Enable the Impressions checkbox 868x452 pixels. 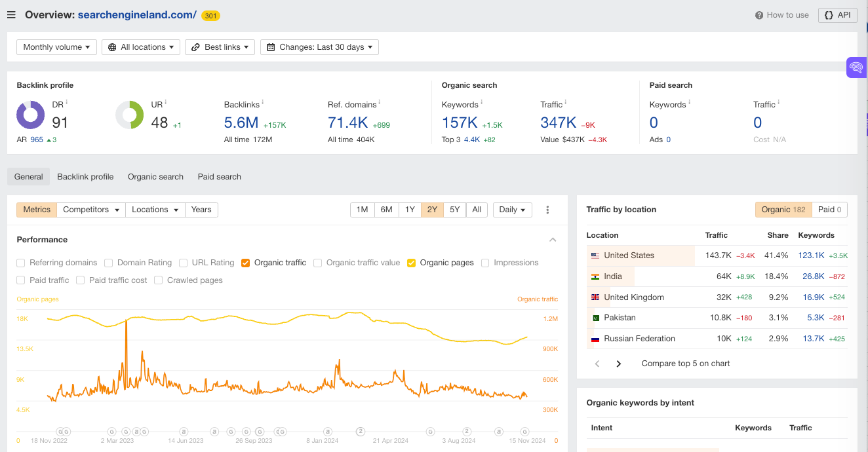(x=485, y=263)
